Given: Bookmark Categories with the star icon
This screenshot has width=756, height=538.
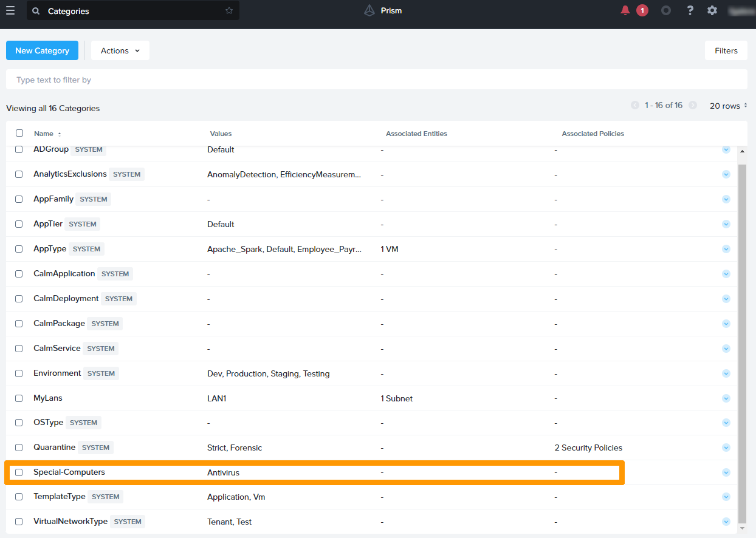Looking at the screenshot, I should [229, 11].
